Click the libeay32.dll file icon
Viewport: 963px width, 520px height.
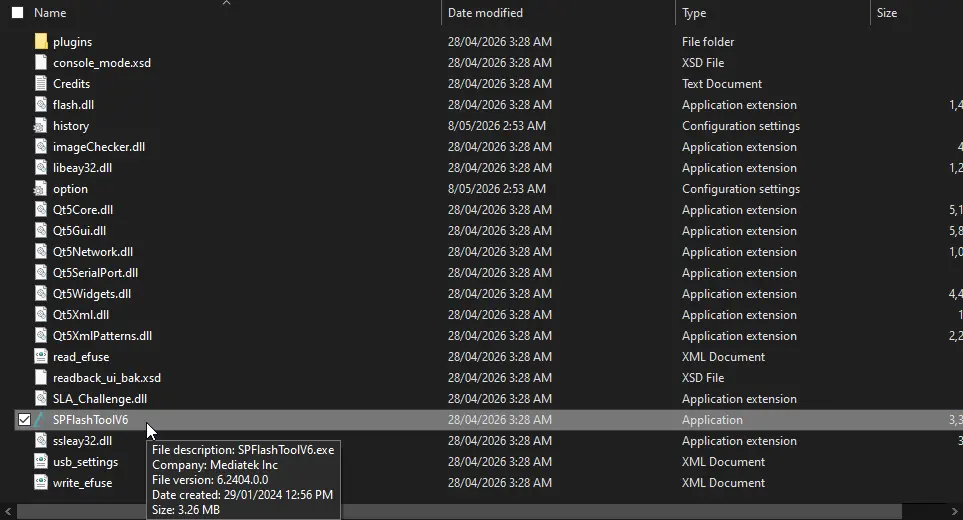point(41,168)
